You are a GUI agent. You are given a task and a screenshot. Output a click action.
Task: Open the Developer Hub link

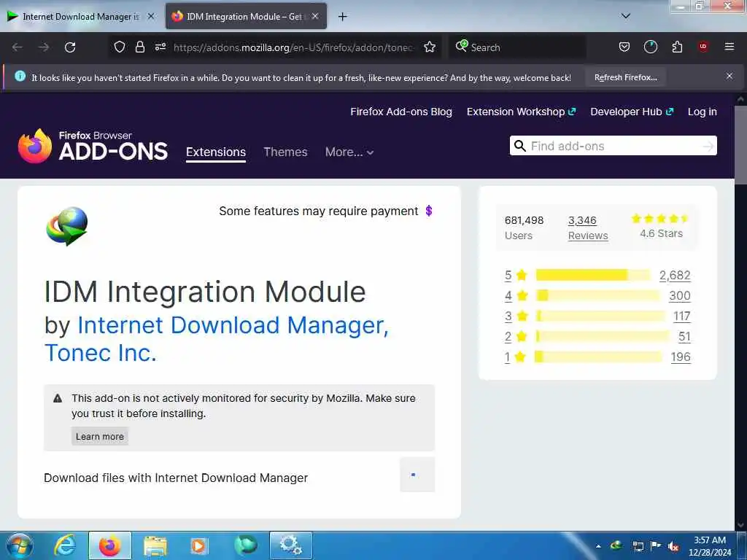[632, 112]
